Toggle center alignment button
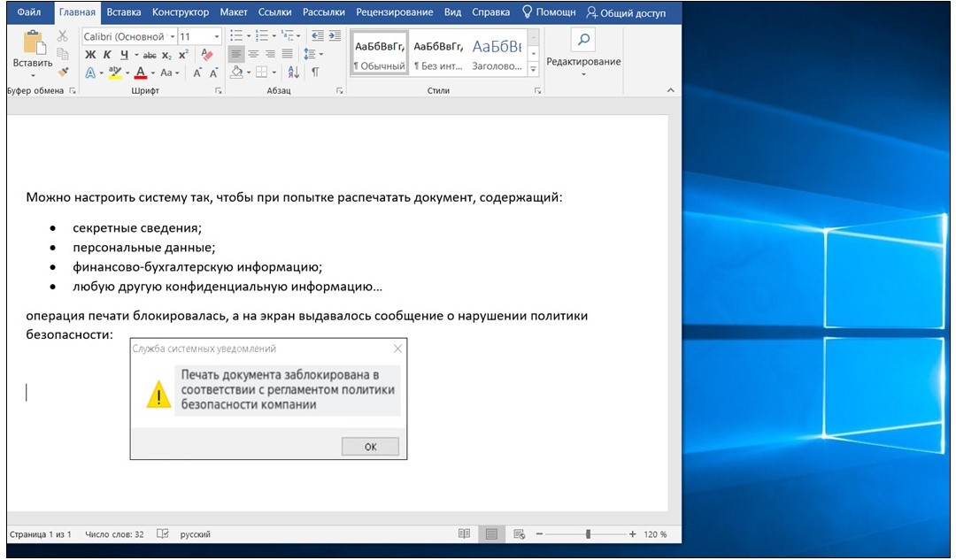 pyautogui.click(x=254, y=54)
